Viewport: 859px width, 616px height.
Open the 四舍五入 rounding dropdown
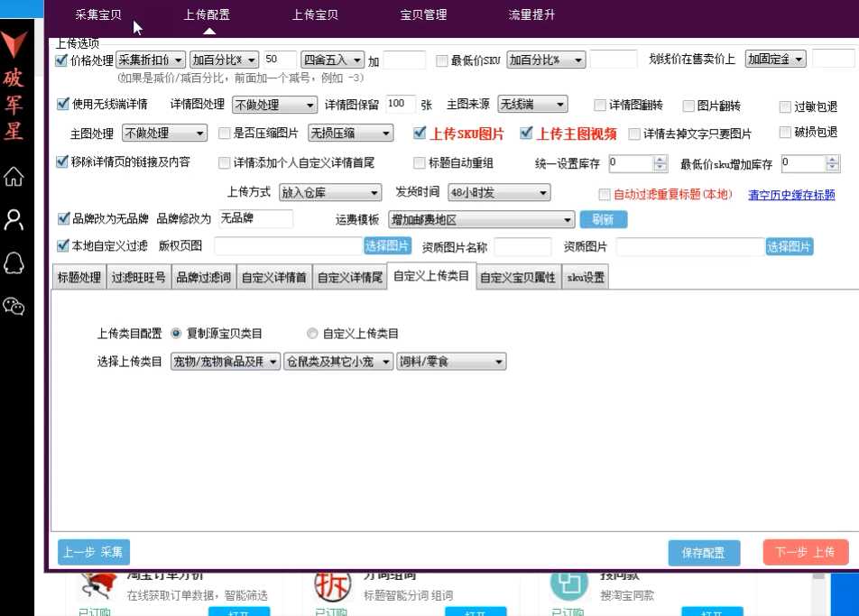coord(333,60)
